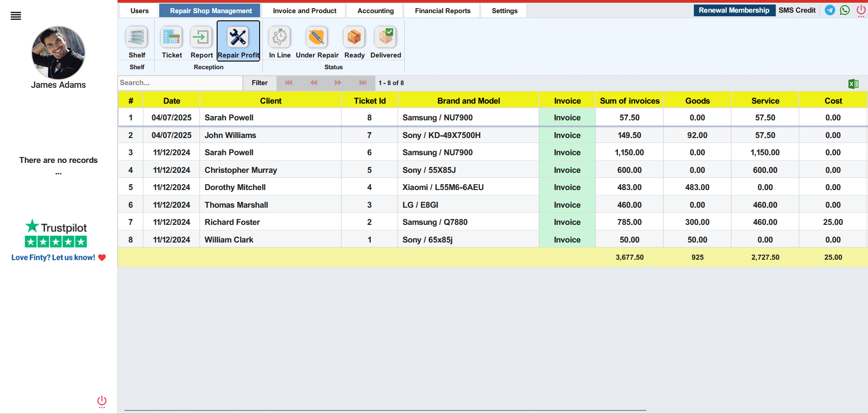The height and width of the screenshot is (414, 868).
Task: Open Invoice for Dorothy Mitchell row
Action: point(567,187)
